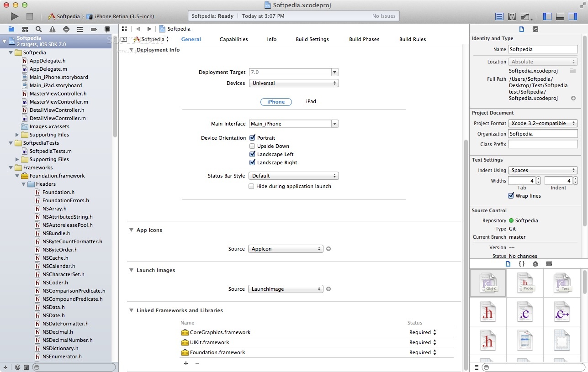This screenshot has width=588, height=372.
Task: Enable Hide during application launch
Action: tap(251, 186)
